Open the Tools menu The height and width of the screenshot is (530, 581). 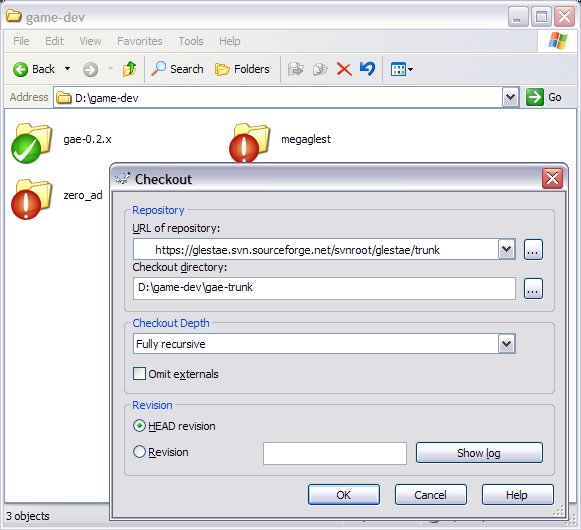191,41
